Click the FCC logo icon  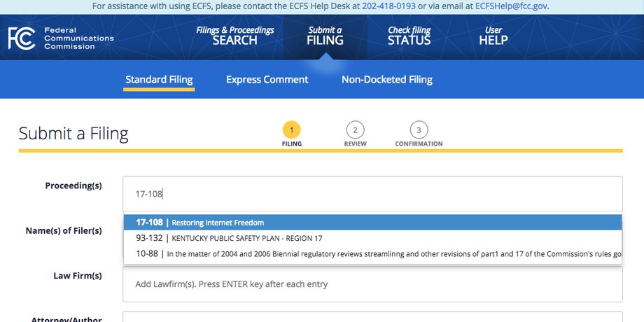click(22, 38)
